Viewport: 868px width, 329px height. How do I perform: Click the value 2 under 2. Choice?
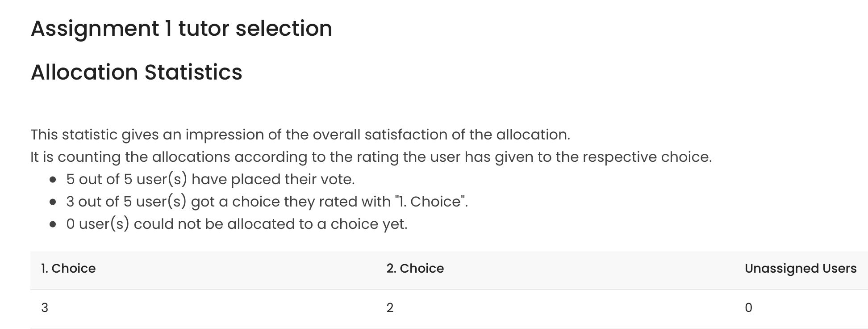[390, 308]
